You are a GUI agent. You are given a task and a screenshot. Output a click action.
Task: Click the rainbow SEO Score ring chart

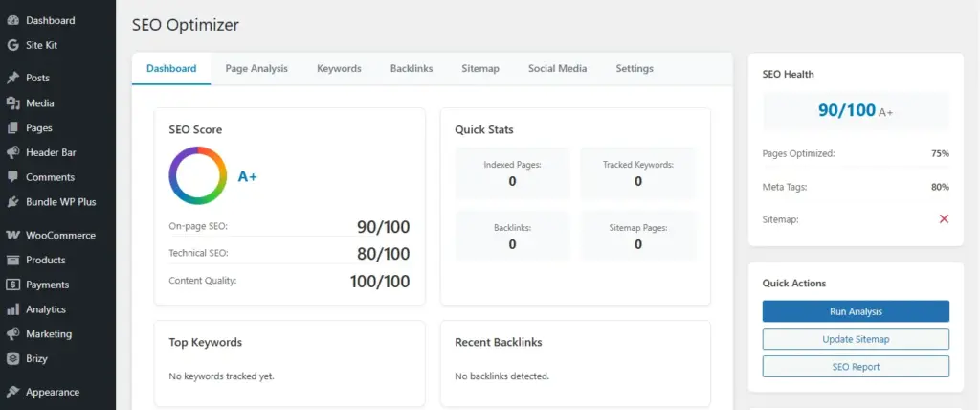[197, 175]
